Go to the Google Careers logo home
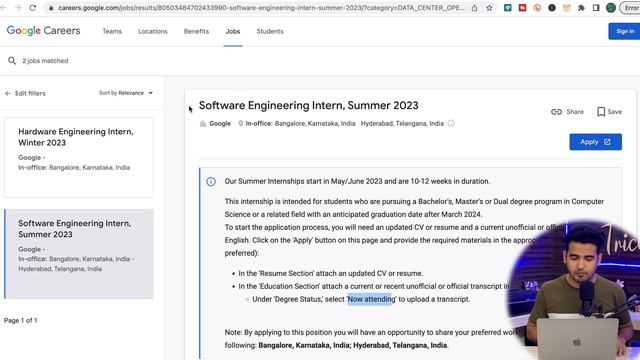The height and width of the screenshot is (360, 640). point(43,31)
